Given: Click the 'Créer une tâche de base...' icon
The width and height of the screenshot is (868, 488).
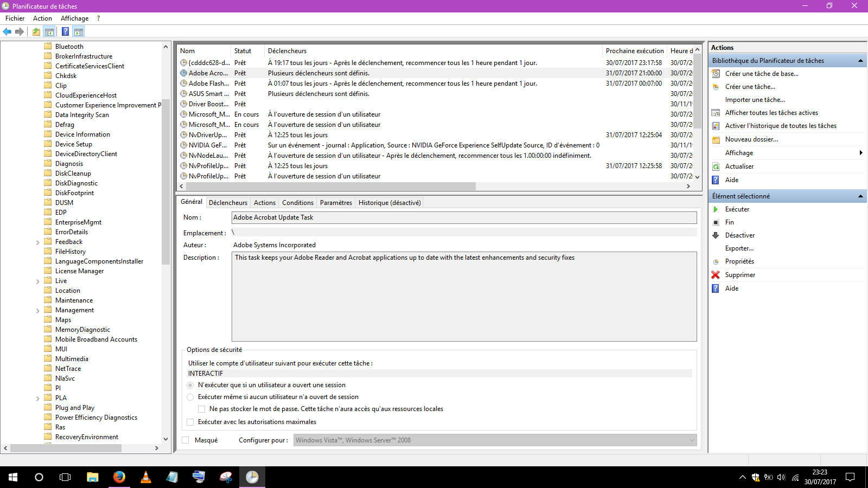Looking at the screenshot, I should (x=716, y=74).
